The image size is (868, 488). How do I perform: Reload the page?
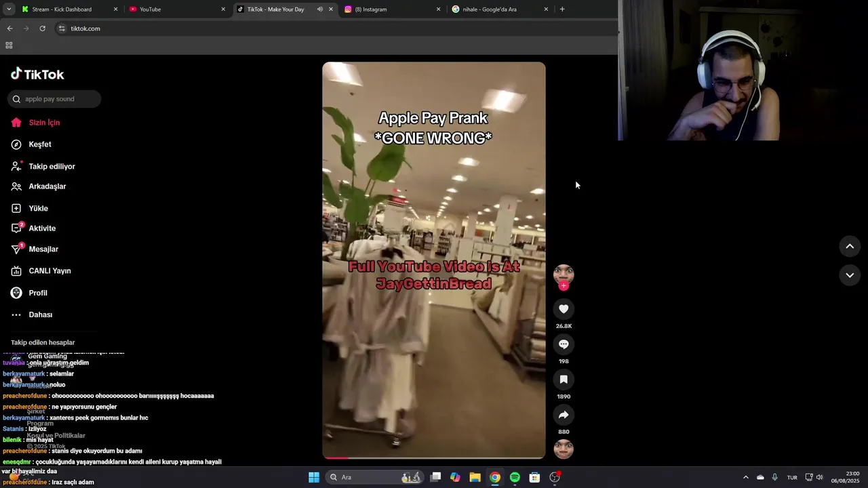pos(42,28)
